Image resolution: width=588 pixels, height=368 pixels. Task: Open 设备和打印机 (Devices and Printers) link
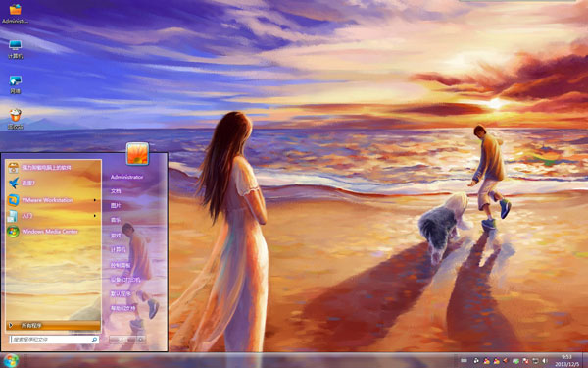pos(124,280)
